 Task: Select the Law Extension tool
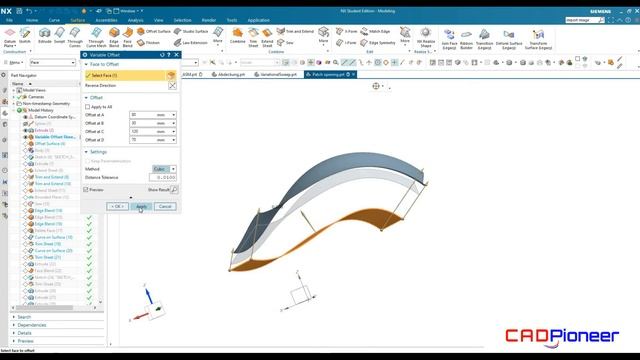tap(191, 42)
